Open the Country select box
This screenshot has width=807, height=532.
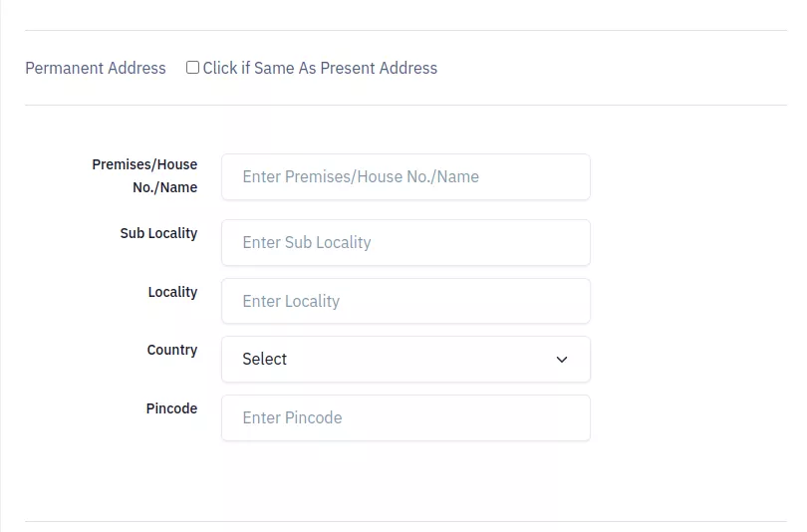click(405, 359)
